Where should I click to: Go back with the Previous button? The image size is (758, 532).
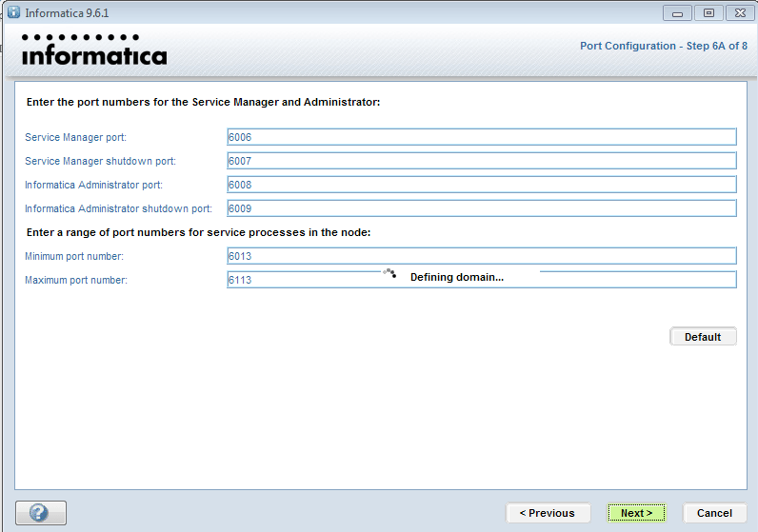pyautogui.click(x=548, y=513)
